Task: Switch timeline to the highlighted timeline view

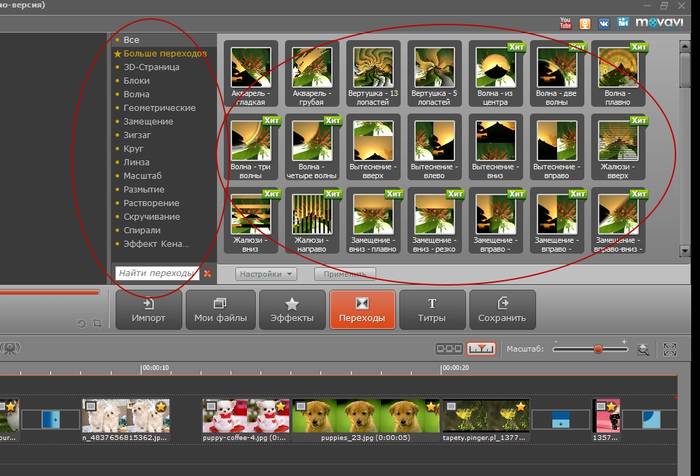Action: 481,349
